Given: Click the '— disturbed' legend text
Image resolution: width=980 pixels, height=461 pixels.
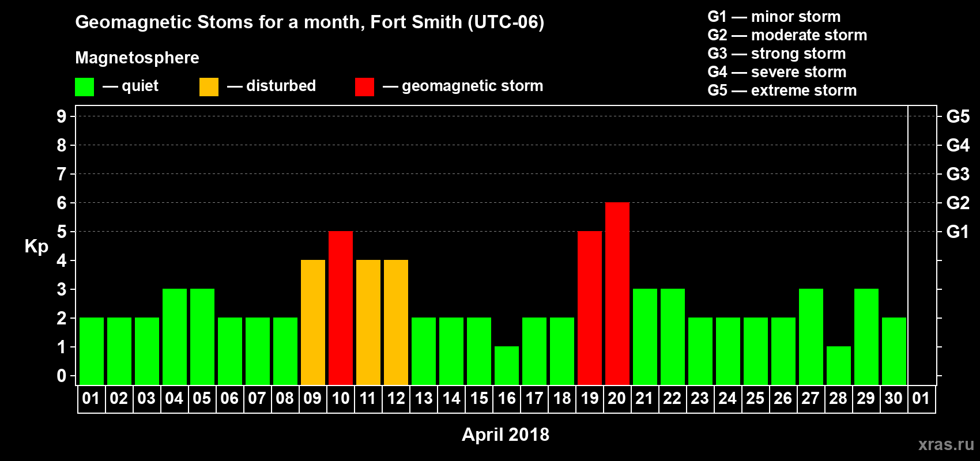Looking at the screenshot, I should pos(272,86).
